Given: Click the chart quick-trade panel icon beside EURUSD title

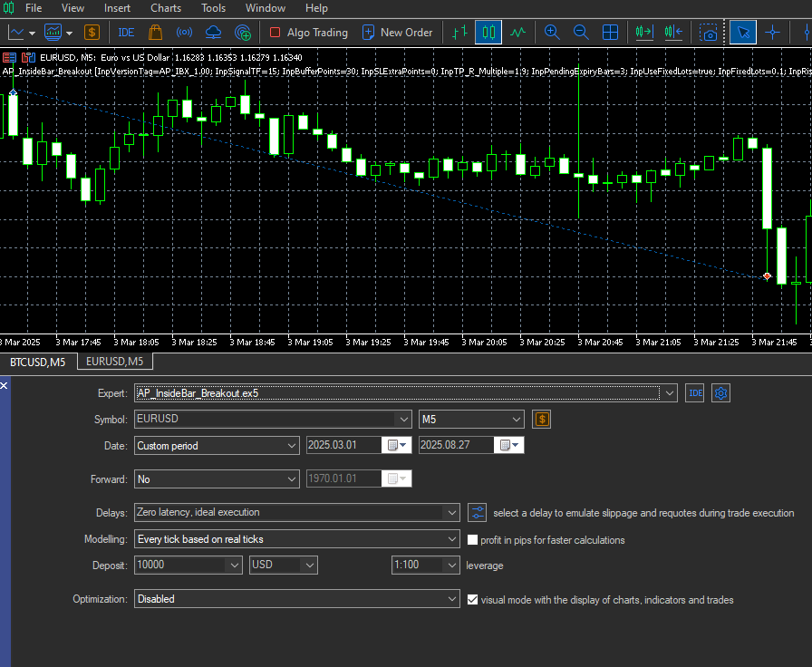Looking at the screenshot, I should [28, 57].
